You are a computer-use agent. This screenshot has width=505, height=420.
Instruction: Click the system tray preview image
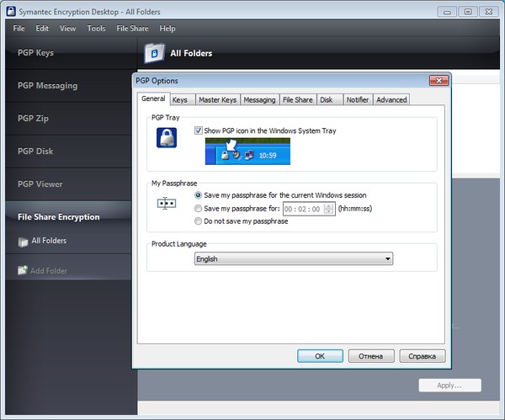point(247,150)
